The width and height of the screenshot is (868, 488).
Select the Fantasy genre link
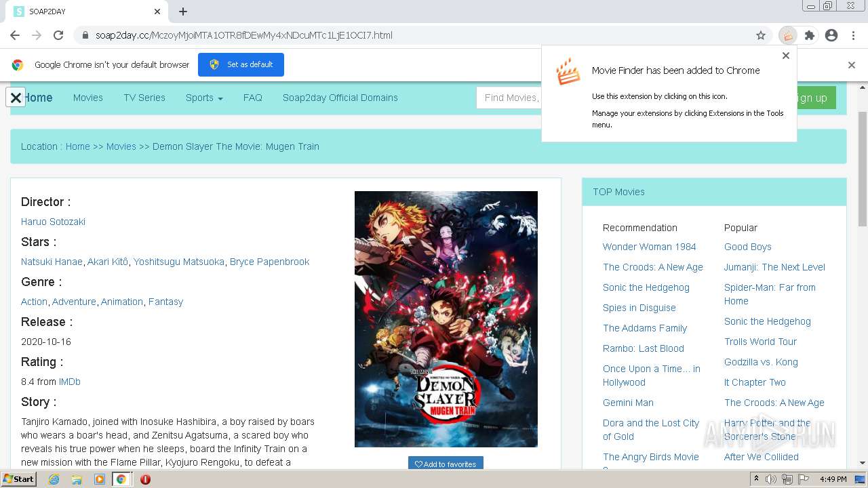point(165,302)
